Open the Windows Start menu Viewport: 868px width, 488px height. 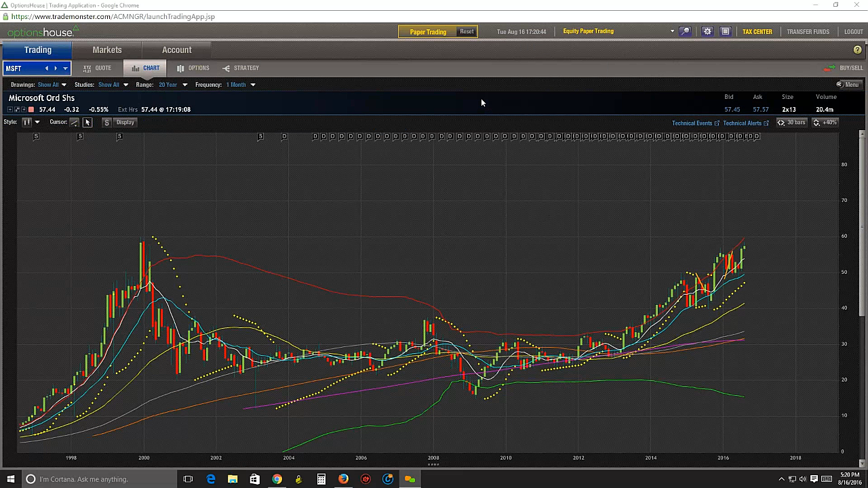11,479
